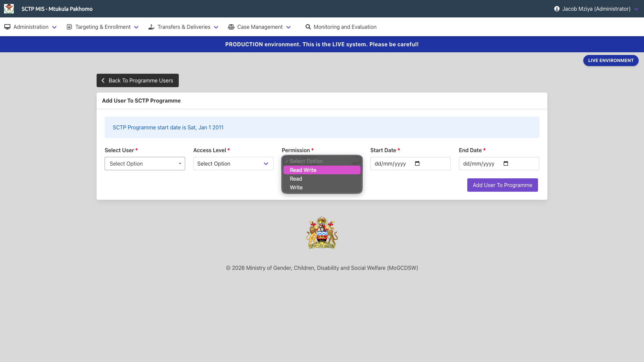Click Jacob Mziya (Administrator) account name
Image resolution: width=644 pixels, height=362 pixels.
click(596, 9)
